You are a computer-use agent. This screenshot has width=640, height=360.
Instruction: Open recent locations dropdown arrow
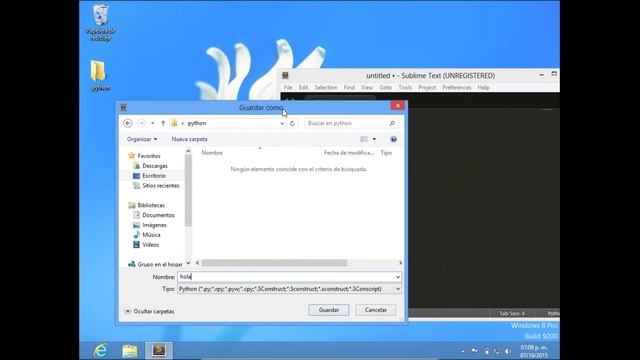[x=152, y=123]
